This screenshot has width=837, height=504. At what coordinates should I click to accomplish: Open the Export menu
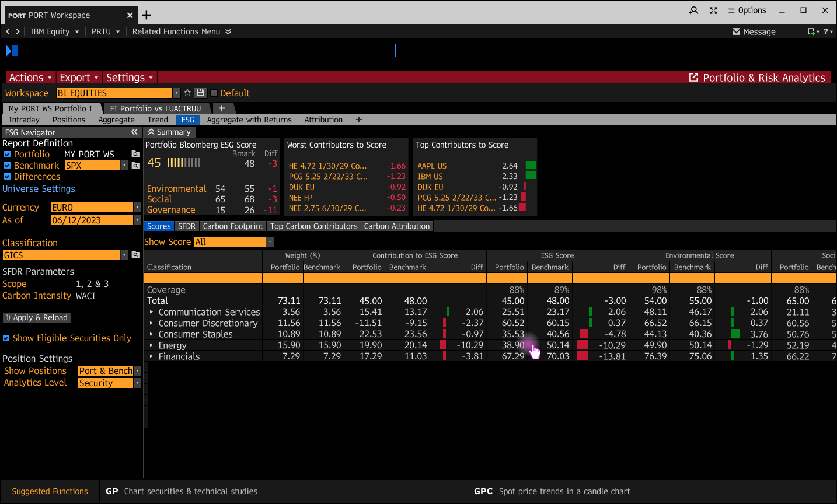(x=79, y=78)
